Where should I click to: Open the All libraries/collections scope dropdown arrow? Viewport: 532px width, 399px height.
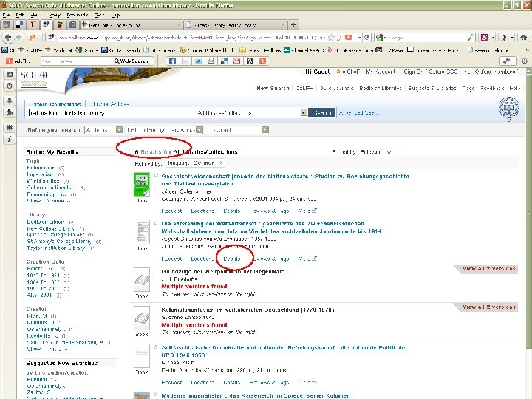(304, 112)
